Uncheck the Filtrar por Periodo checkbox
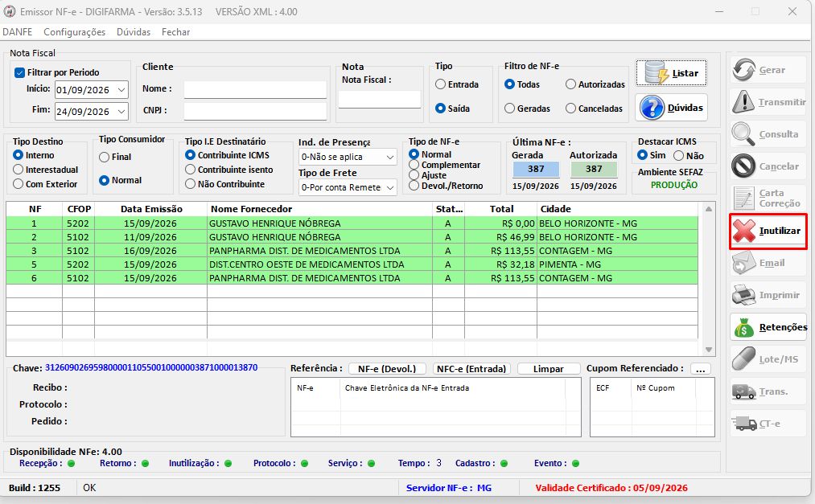This screenshot has width=815, height=504. tap(20, 72)
